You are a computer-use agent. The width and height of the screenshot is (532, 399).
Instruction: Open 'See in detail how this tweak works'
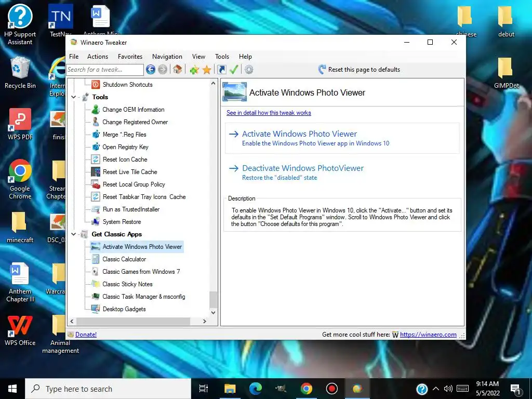point(269,113)
